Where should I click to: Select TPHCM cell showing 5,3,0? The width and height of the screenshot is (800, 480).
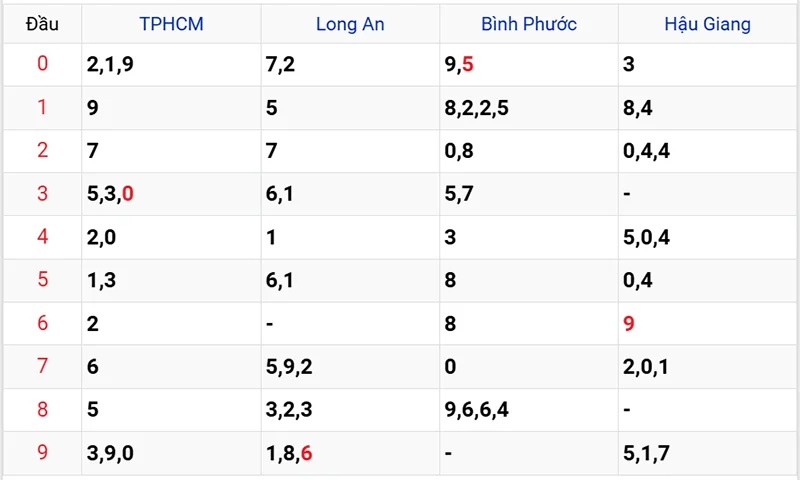[x=111, y=194]
